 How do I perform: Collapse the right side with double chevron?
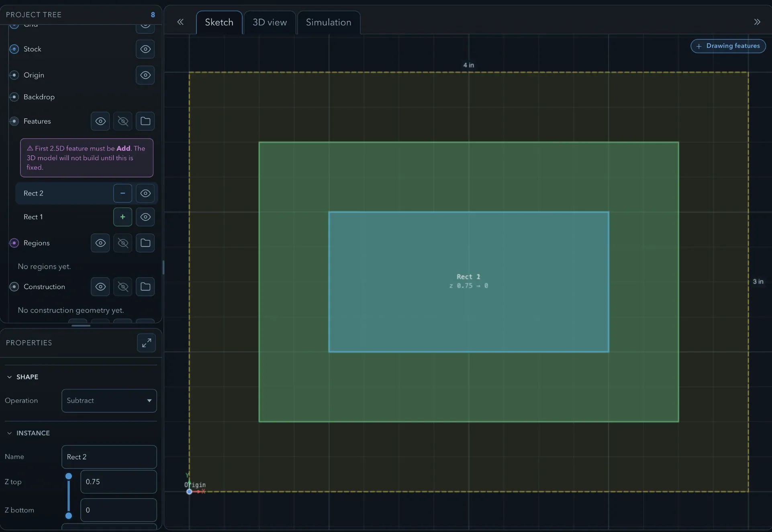757,22
